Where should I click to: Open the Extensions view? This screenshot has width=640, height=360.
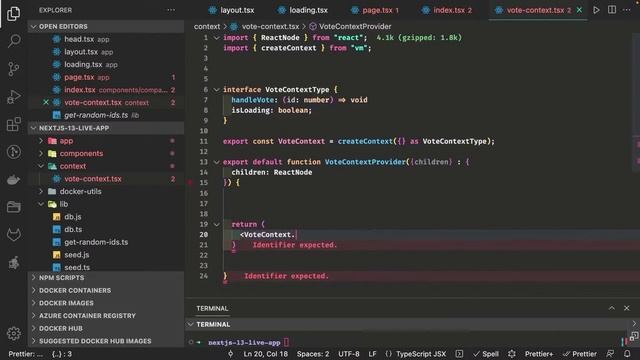point(13,124)
